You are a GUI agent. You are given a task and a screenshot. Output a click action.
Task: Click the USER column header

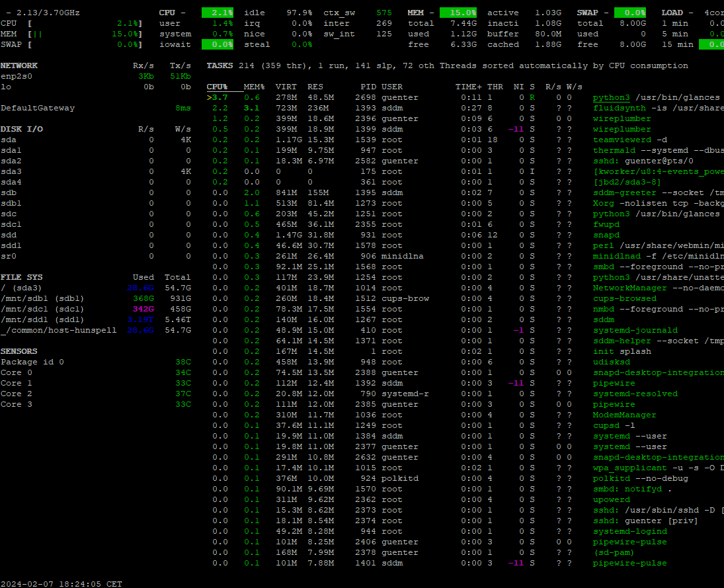[x=392, y=87]
